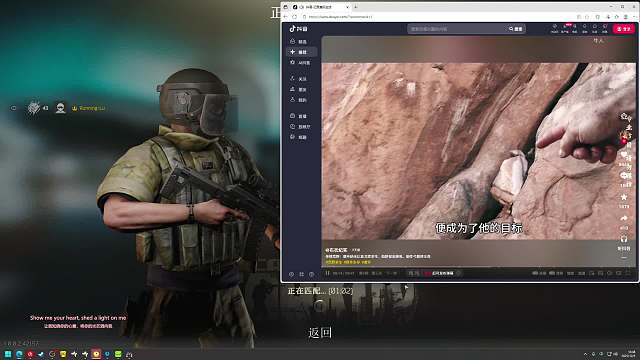Click the skull icon next to player name

[60, 108]
